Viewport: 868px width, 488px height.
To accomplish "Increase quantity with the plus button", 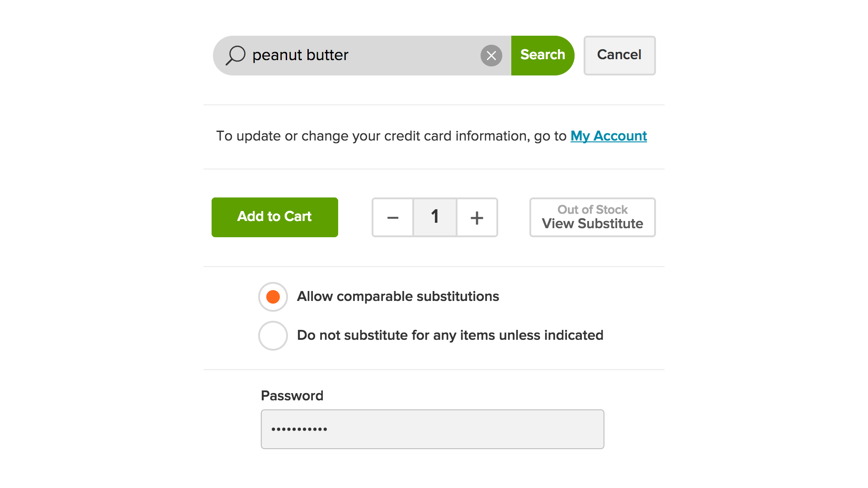I will click(x=477, y=217).
